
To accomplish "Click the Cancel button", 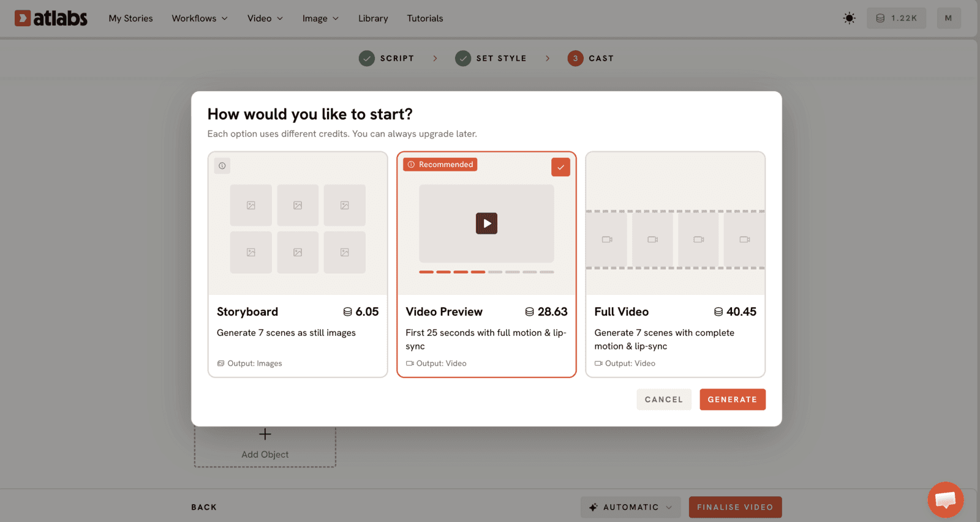I will [x=664, y=400].
